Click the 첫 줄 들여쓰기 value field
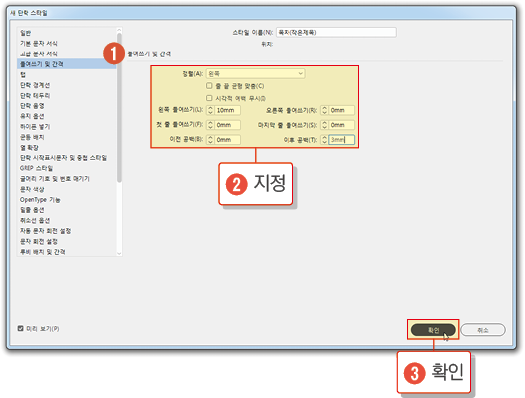525x398 pixels. click(x=227, y=125)
